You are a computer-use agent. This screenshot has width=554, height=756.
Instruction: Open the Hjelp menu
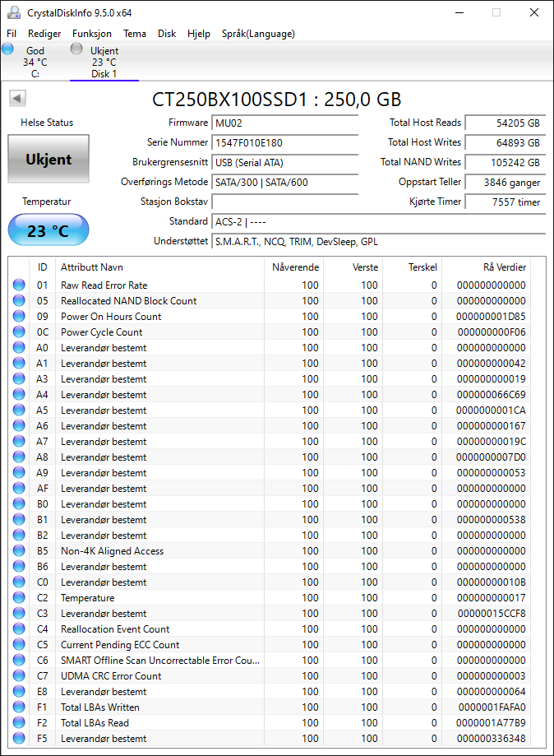[199, 34]
